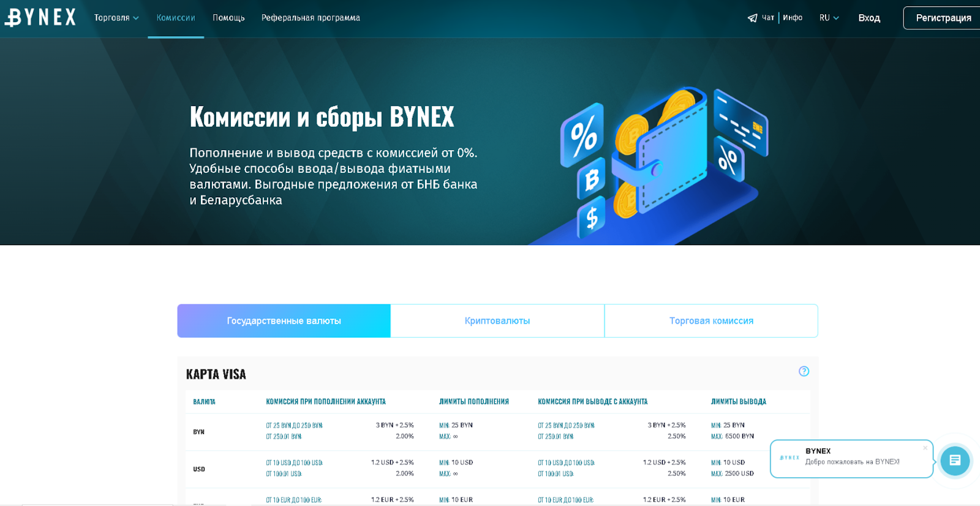Open Реферальная программа page
The image size is (980, 506).
pos(311,18)
